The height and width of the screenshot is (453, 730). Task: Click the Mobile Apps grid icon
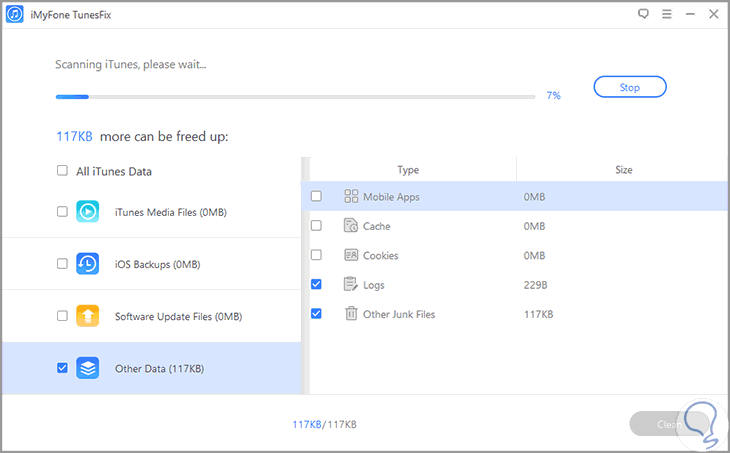pos(351,197)
